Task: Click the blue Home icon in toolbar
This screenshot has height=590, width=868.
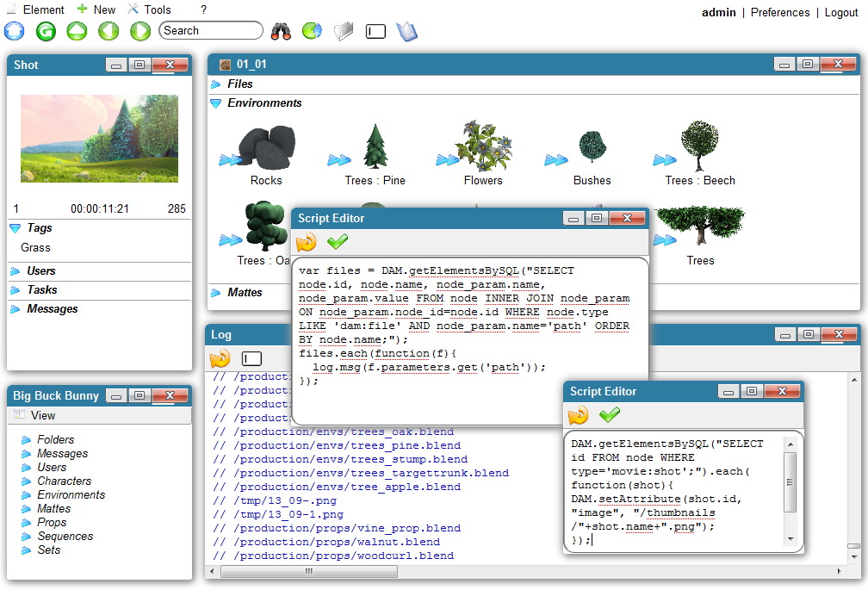Action: [x=15, y=31]
